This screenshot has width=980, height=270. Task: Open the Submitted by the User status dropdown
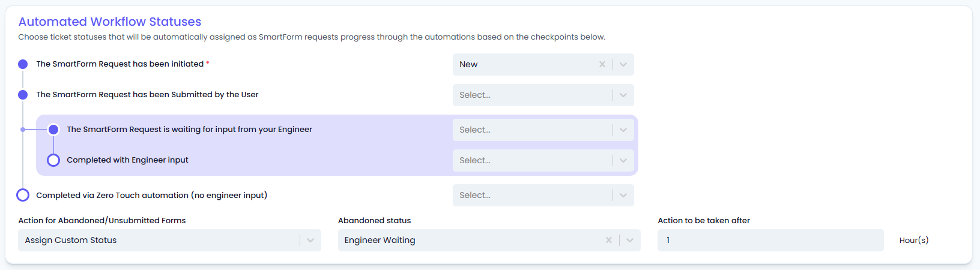pos(543,95)
